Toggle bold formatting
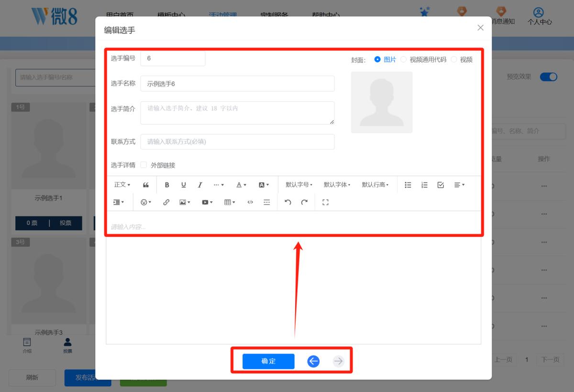The image size is (574, 392). coord(167,185)
